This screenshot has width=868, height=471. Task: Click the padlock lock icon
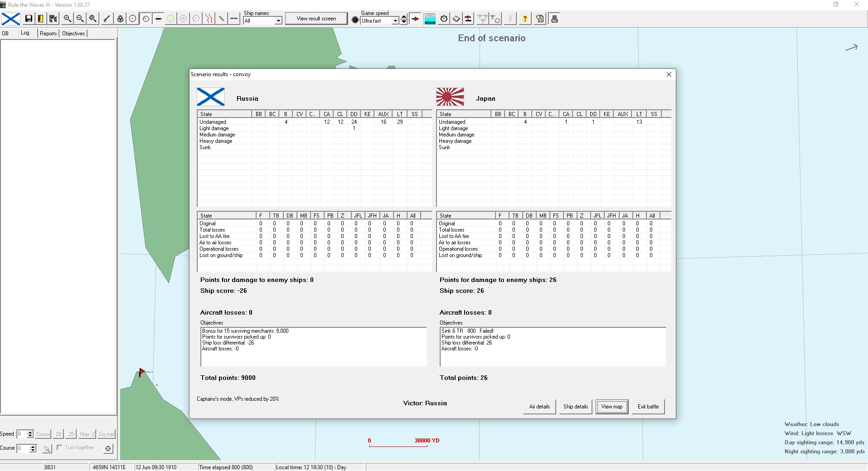pos(120,19)
